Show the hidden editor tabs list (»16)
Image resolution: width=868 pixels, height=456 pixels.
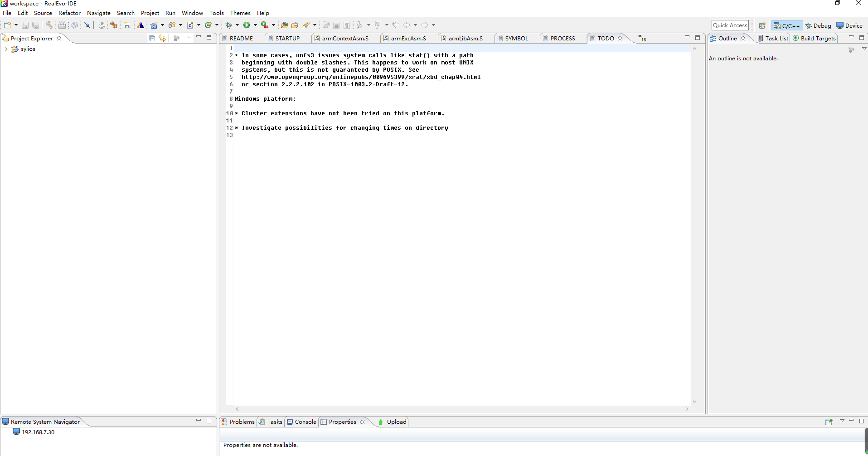[x=642, y=38]
